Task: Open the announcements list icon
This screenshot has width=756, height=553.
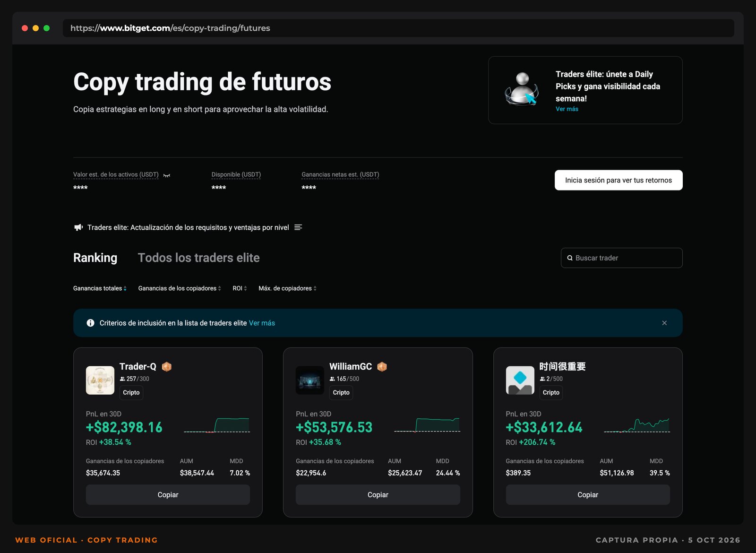Action: point(298,227)
